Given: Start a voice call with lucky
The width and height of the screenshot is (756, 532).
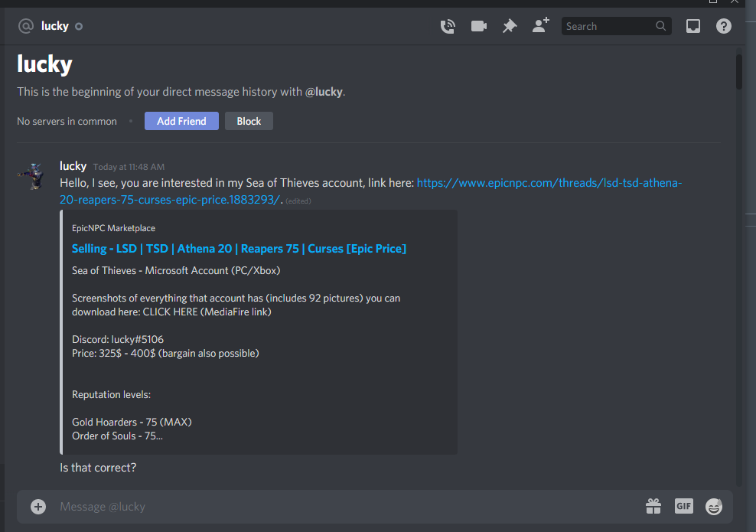Looking at the screenshot, I should [448, 26].
